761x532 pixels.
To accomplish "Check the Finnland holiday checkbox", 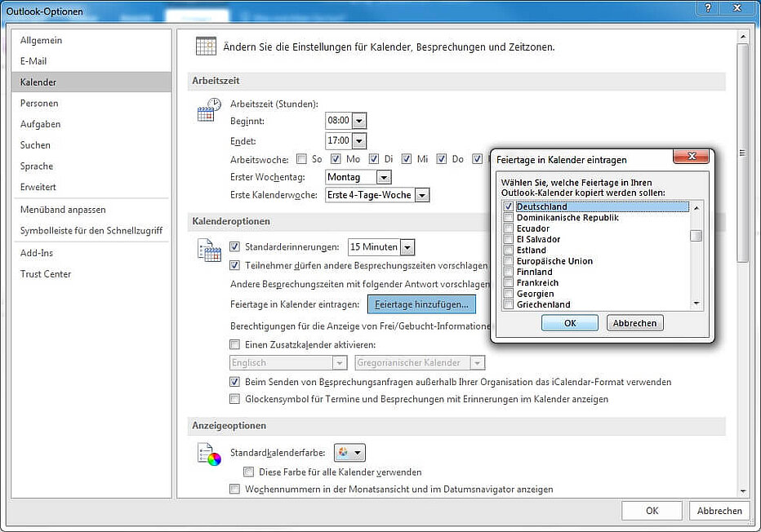I will (x=508, y=272).
